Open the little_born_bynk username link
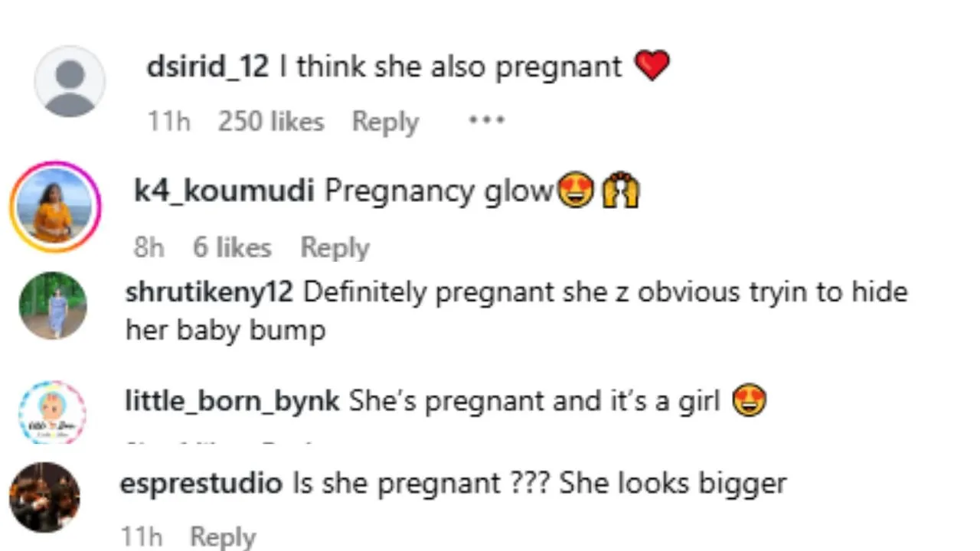 (231, 400)
